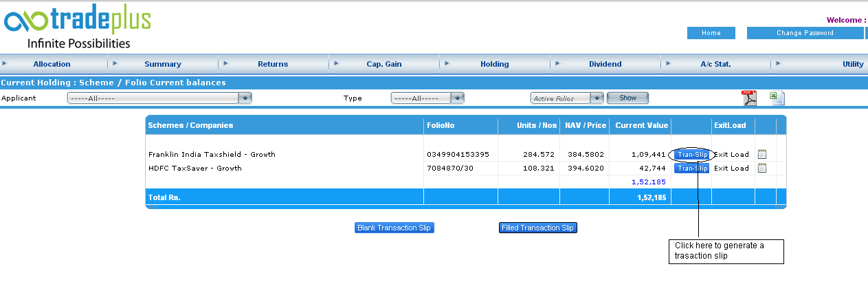Switch to the Dividend menu

click(x=605, y=64)
